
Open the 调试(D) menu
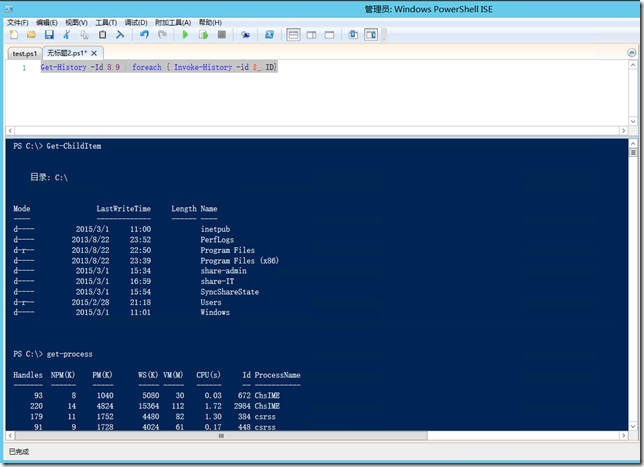(x=136, y=23)
